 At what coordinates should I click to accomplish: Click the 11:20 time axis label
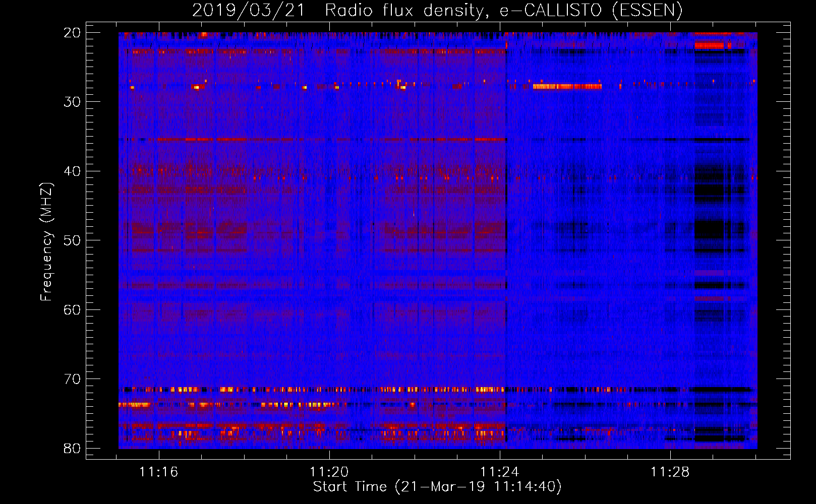click(329, 472)
